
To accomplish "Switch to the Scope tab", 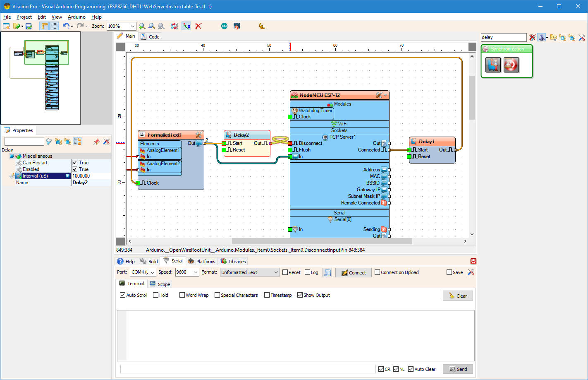I will [160, 284].
